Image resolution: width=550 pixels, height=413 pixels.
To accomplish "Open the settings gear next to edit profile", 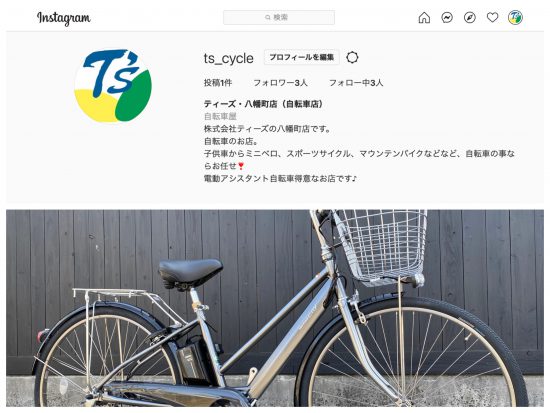I will [352, 57].
